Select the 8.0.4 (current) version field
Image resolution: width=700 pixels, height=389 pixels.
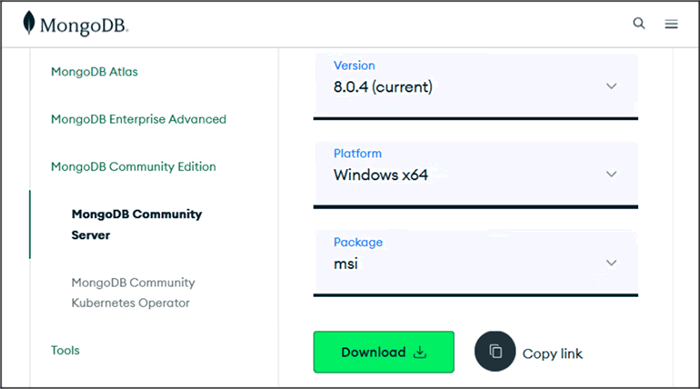point(476,87)
